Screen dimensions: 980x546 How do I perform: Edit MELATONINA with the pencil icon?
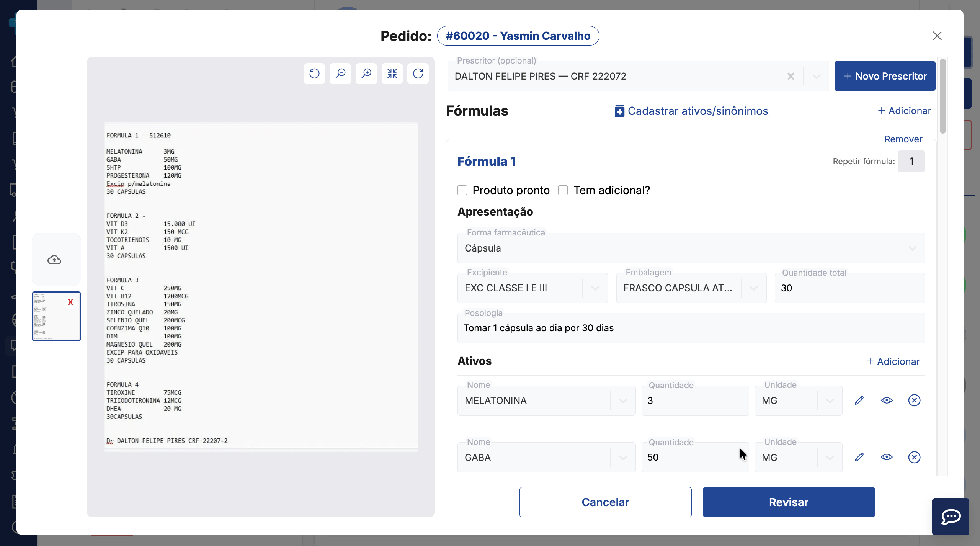[x=859, y=401]
